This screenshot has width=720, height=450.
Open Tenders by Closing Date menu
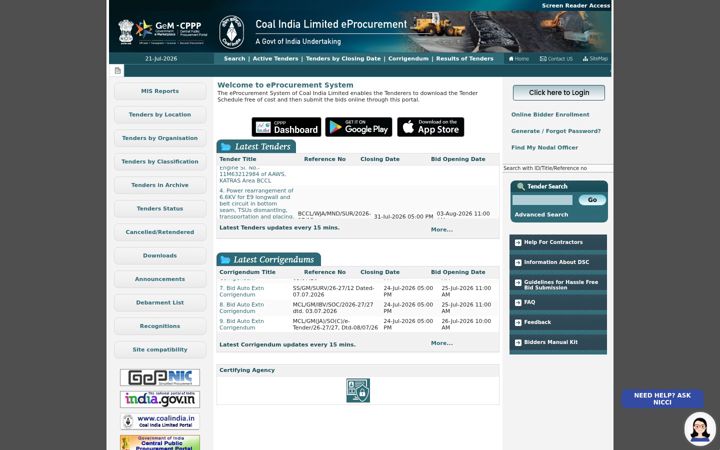pyautogui.click(x=343, y=59)
